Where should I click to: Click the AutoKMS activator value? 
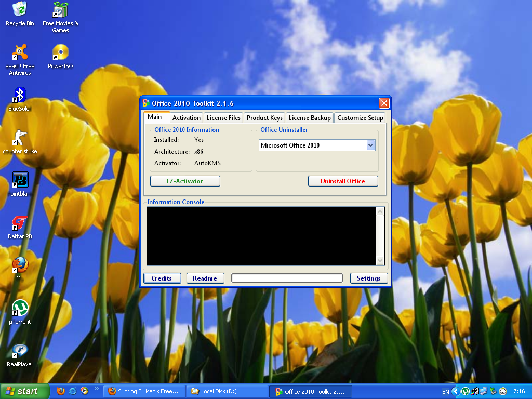click(207, 163)
